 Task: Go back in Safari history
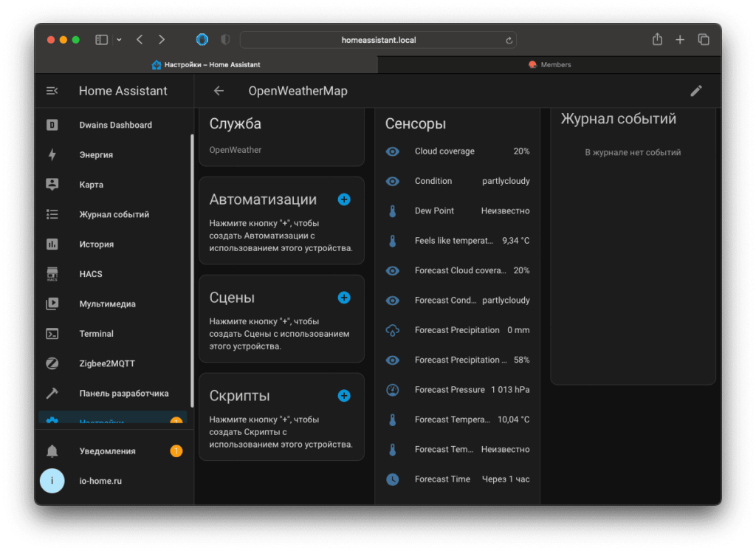pos(140,40)
